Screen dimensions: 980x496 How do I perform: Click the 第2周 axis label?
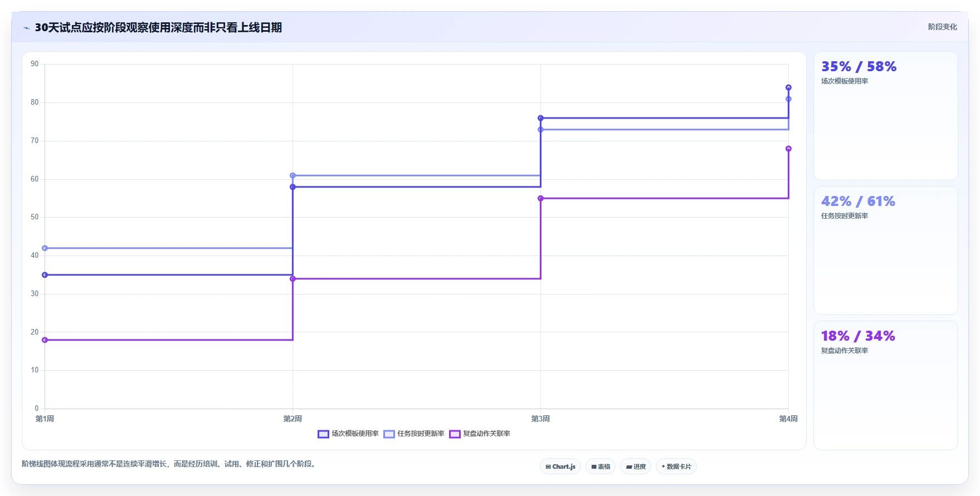coord(292,419)
